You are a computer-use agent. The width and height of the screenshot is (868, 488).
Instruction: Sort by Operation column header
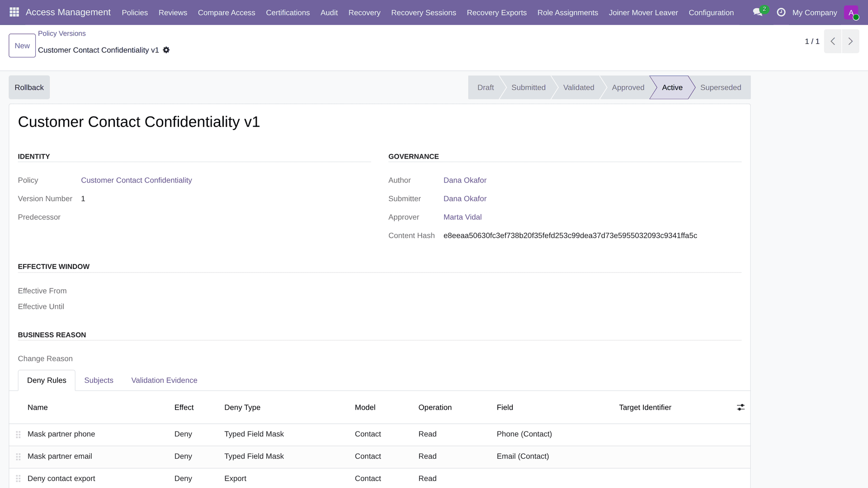[435, 408]
